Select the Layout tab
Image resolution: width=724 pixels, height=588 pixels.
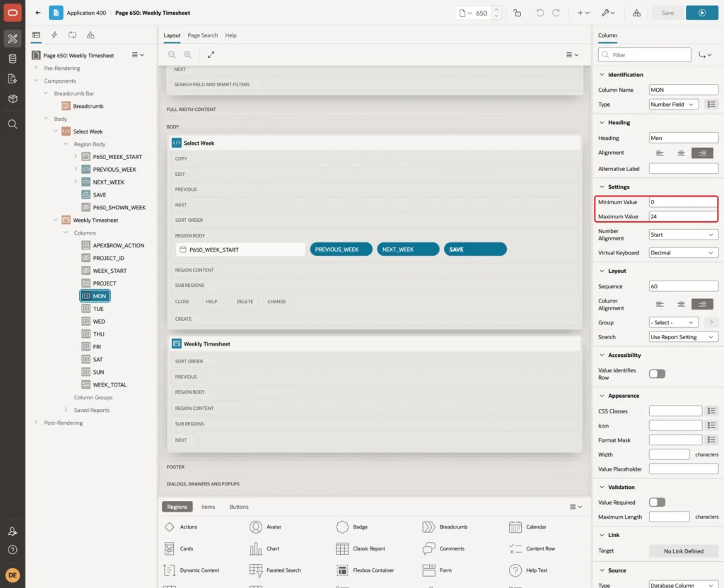pyautogui.click(x=172, y=35)
